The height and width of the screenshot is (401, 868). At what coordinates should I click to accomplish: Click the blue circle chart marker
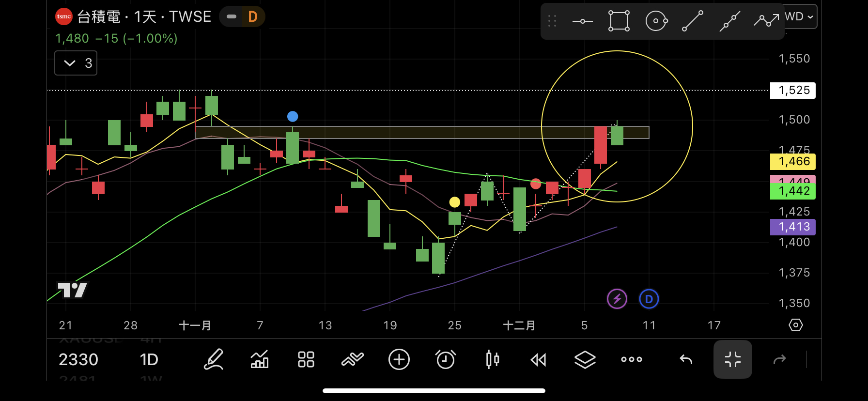click(x=293, y=116)
